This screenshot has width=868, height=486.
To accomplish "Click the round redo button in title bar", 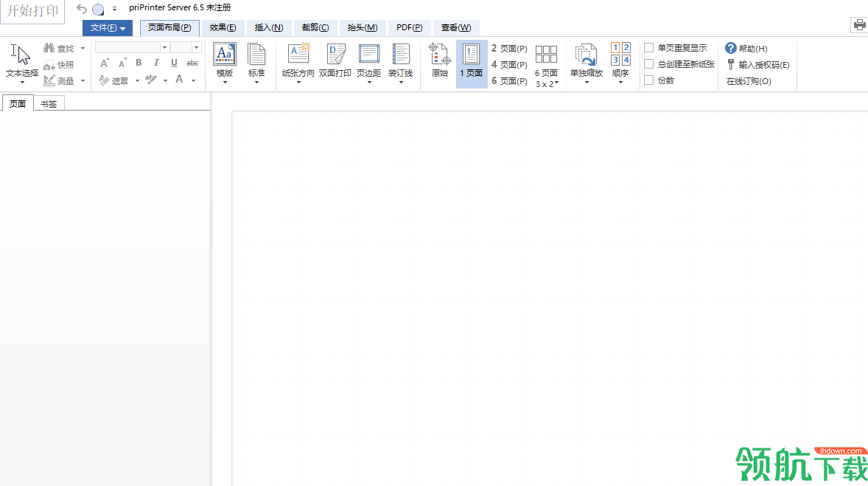I will point(98,9).
